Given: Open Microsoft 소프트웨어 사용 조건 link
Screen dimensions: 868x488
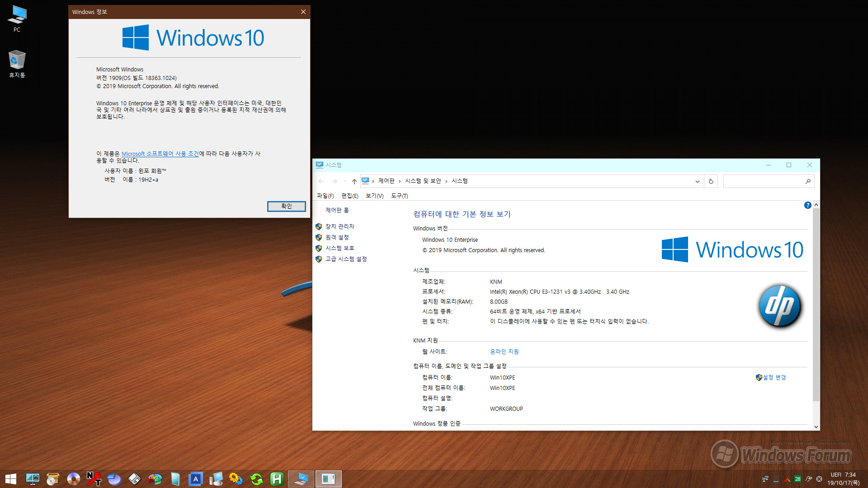Looking at the screenshot, I should coord(160,154).
